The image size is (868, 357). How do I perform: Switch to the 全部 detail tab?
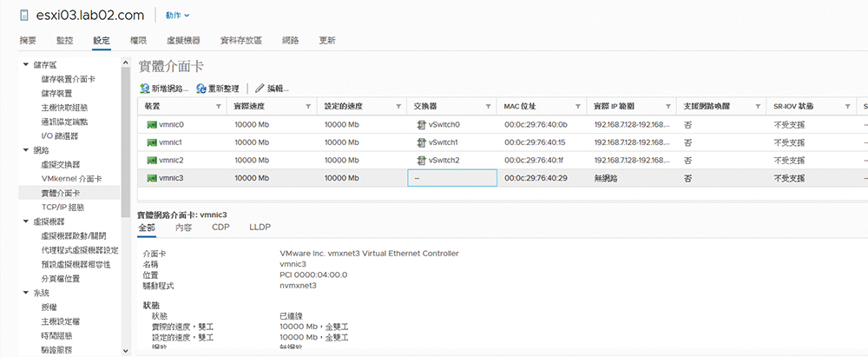(147, 228)
